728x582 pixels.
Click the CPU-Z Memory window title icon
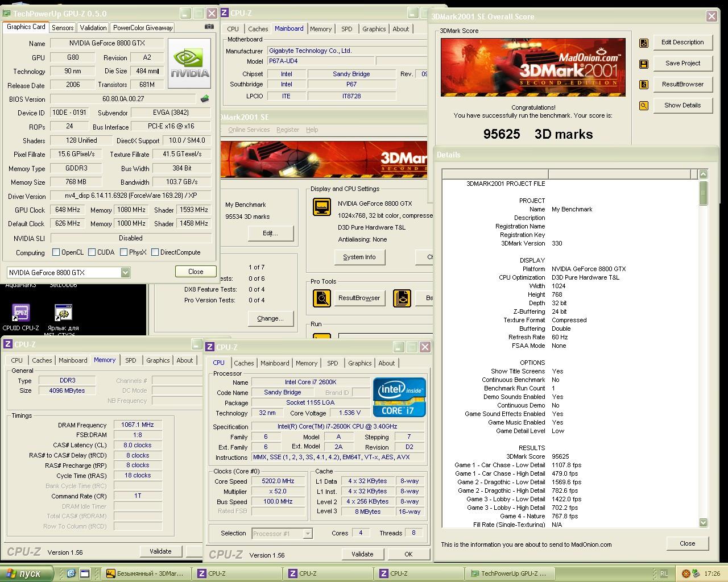[x=9, y=344]
